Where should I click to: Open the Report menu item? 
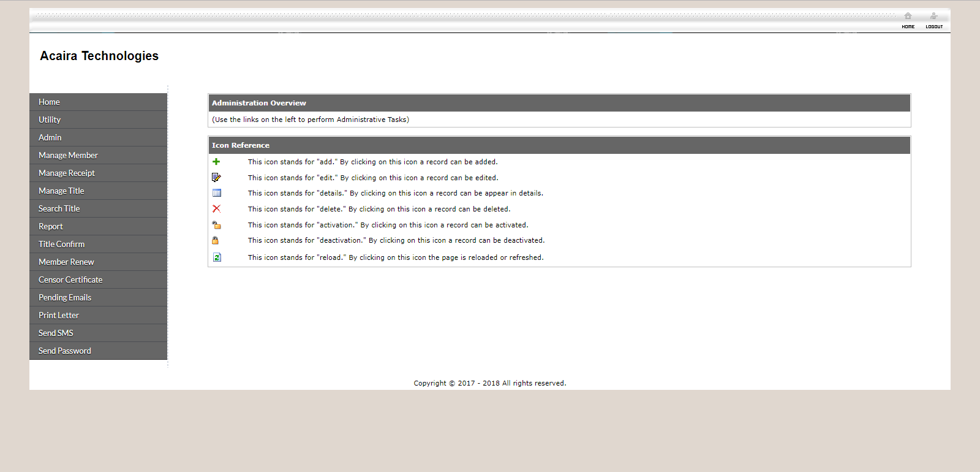pos(51,226)
